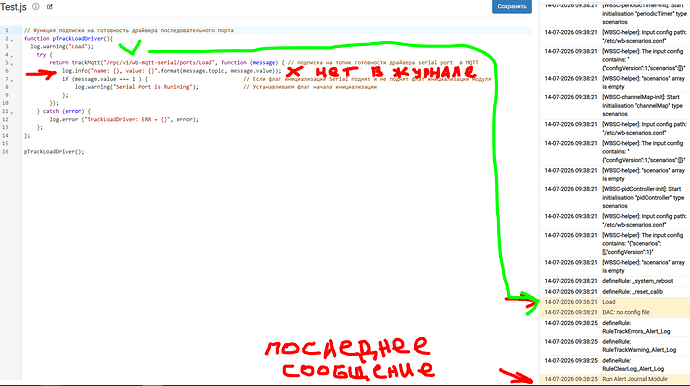Click line number 13 in the gutter
Viewport: 690px width, 386px height.
tap(5, 128)
